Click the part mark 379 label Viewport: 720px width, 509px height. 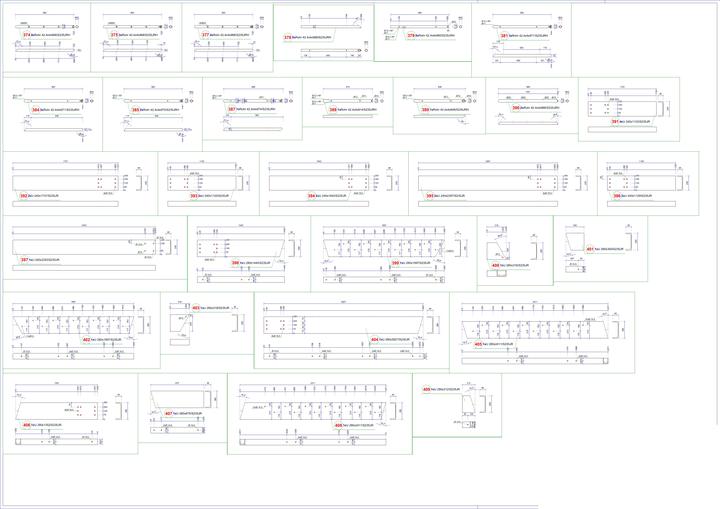click(x=411, y=35)
